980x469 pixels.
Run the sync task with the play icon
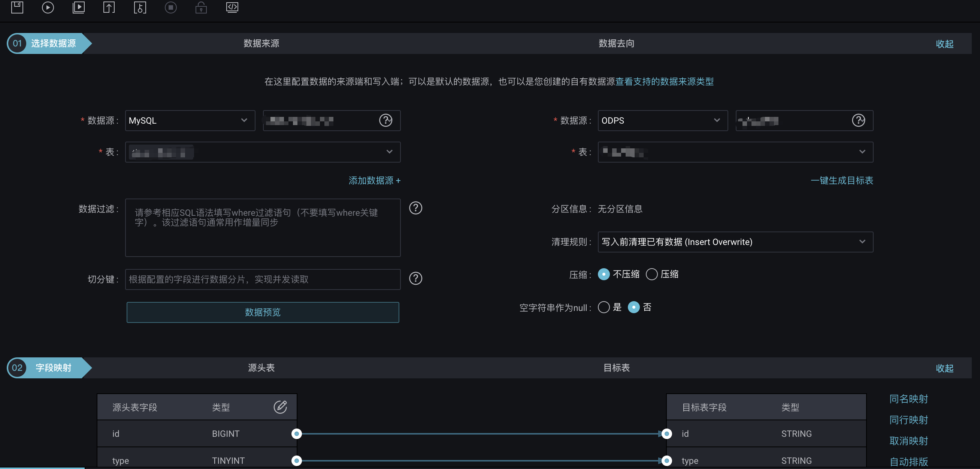coord(48,7)
